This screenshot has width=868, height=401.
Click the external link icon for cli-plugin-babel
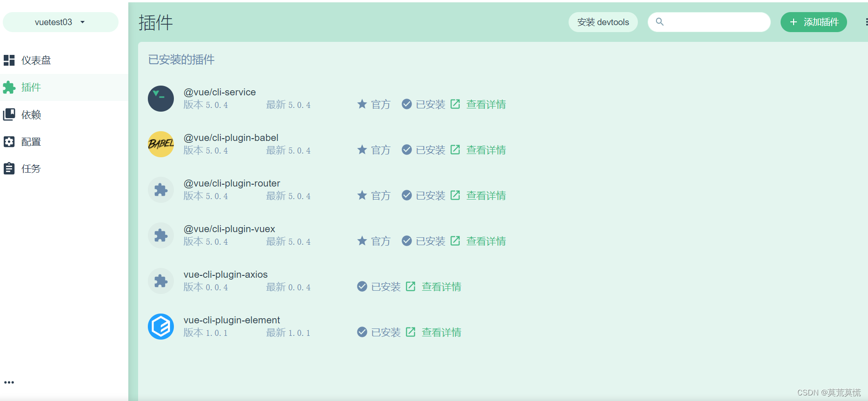pyautogui.click(x=455, y=149)
